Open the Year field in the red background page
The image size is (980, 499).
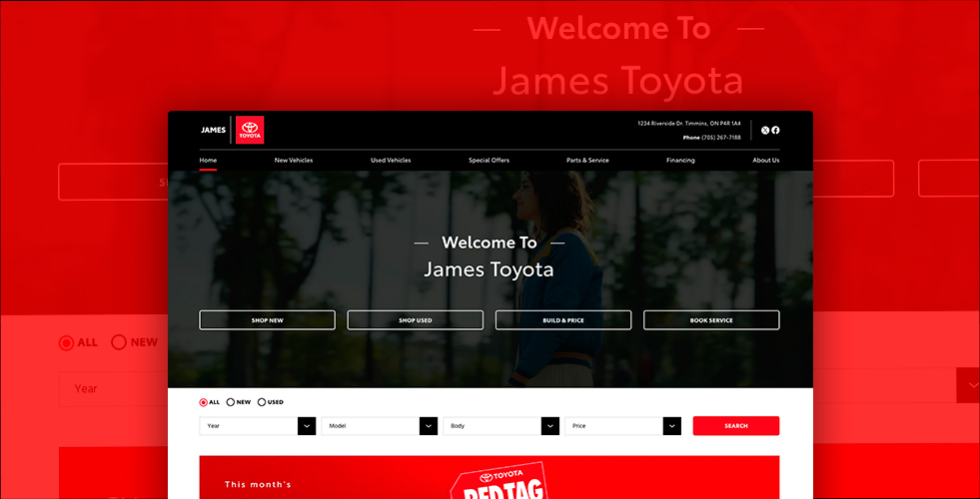pos(114,389)
